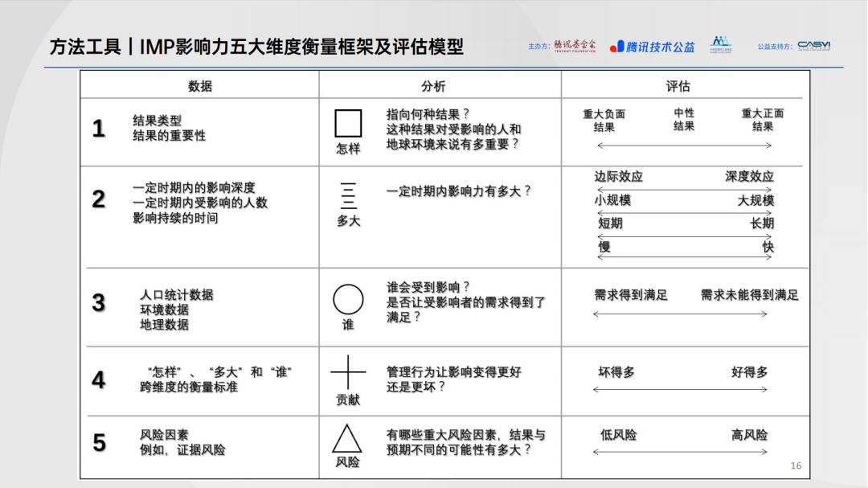The width and height of the screenshot is (868, 488).
Task: Click the 腾讯技术公益 logo
Action: coord(652,47)
